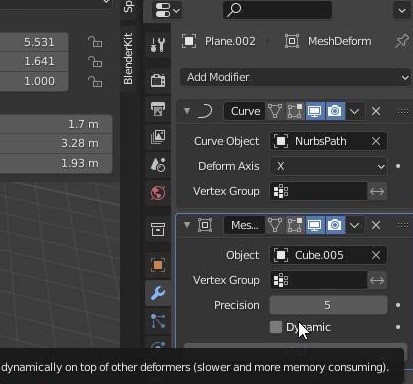Clear the Cube.005 deform object
413x384 pixels.
point(376,255)
